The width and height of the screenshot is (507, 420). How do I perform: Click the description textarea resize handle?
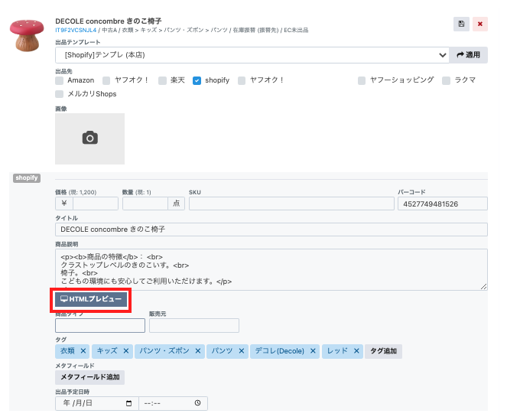(484, 286)
